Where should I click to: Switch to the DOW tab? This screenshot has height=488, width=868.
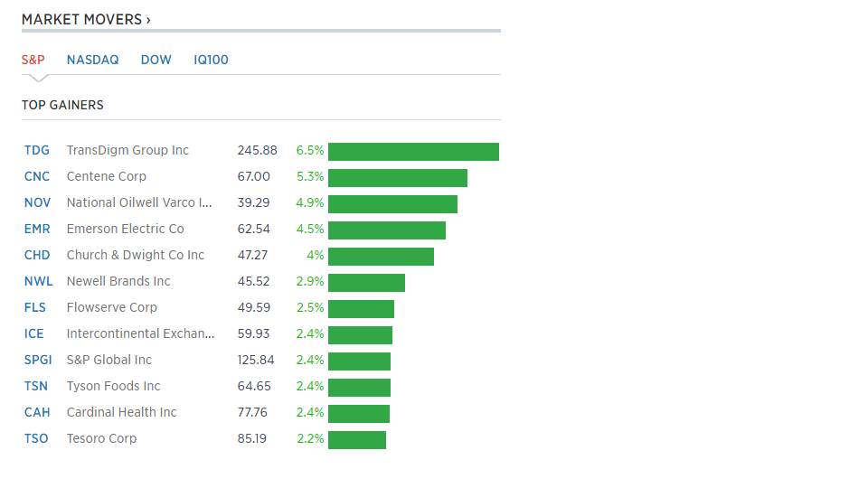point(156,60)
